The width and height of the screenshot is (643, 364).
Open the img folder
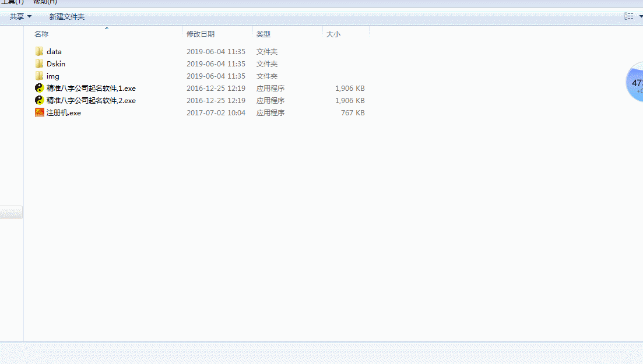(x=53, y=76)
